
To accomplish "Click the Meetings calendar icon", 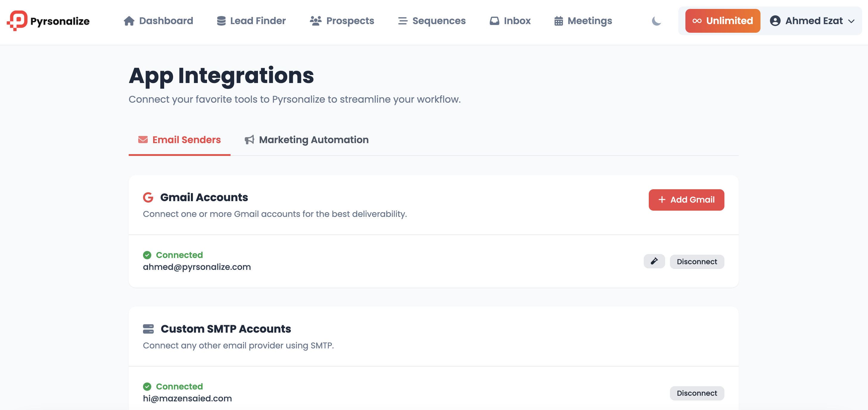I will (x=558, y=21).
